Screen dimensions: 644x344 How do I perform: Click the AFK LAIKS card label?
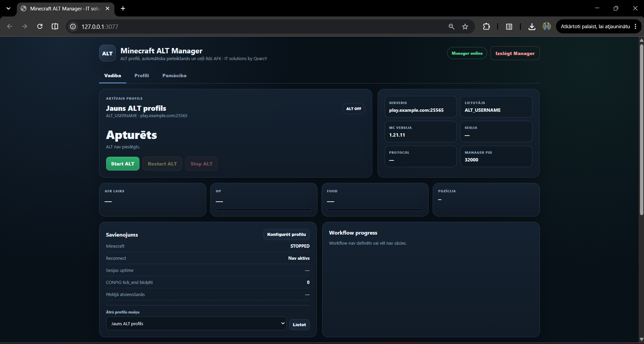coord(114,191)
